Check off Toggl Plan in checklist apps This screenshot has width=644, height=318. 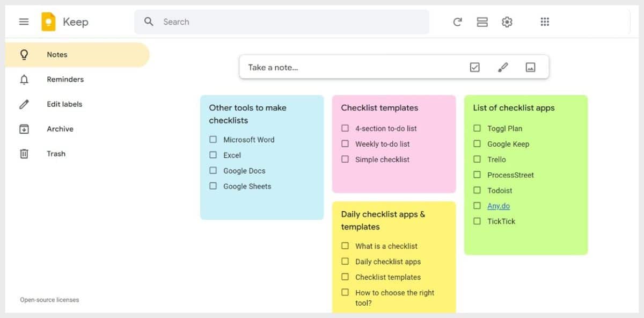(x=477, y=128)
